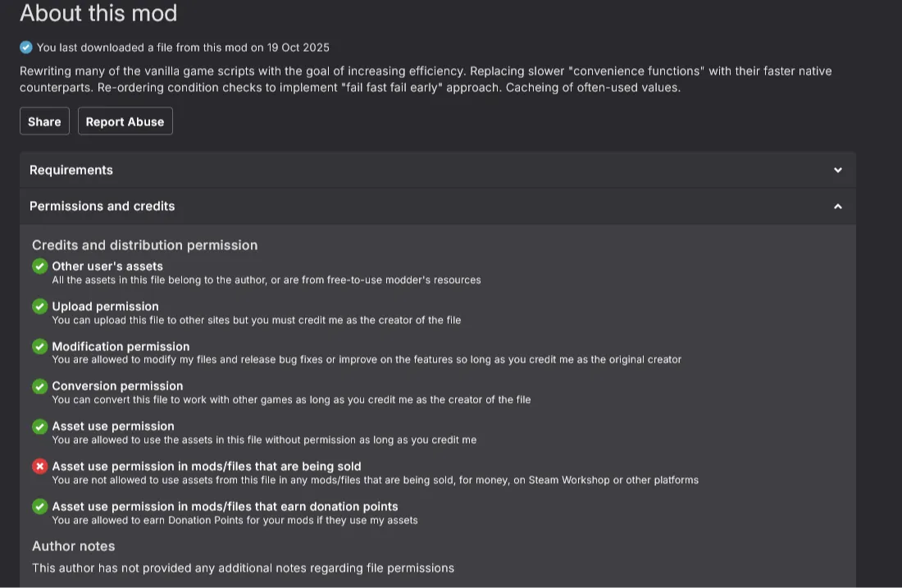Viewport: 902px width, 588px height.
Task: Click the Modification permission title text
Action: click(121, 347)
